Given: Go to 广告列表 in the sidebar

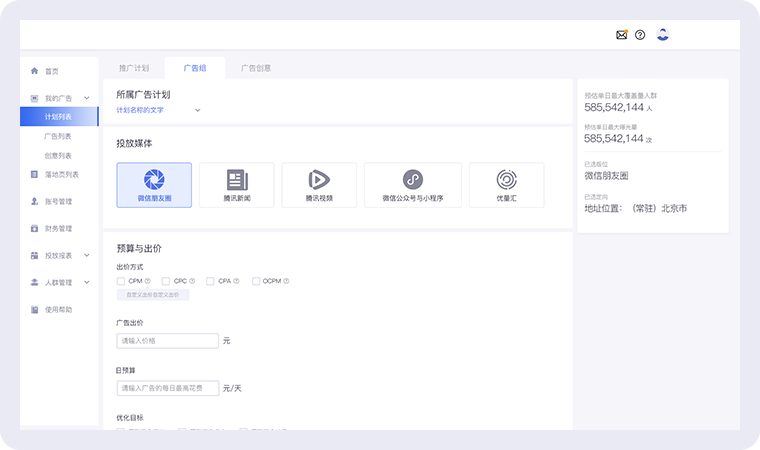Looking at the screenshot, I should (57, 136).
